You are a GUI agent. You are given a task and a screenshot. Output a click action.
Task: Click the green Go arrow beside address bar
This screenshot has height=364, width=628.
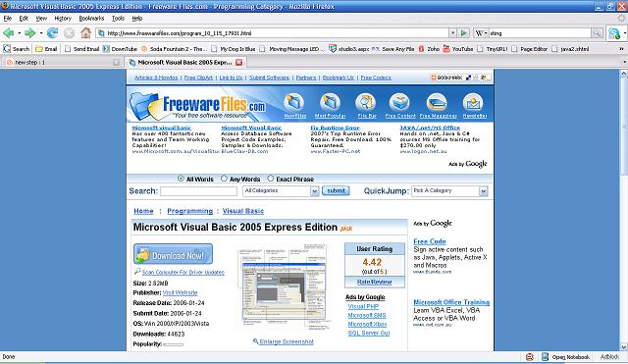[464, 33]
